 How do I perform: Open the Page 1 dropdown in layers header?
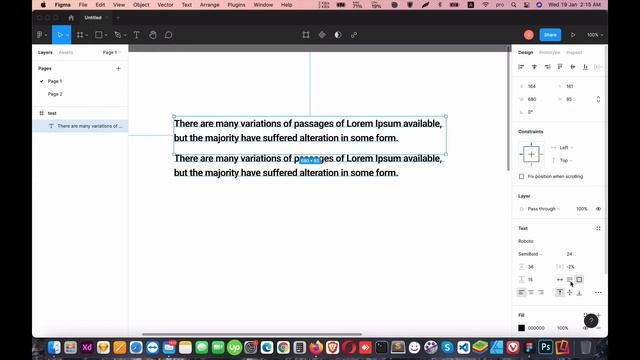point(112,52)
